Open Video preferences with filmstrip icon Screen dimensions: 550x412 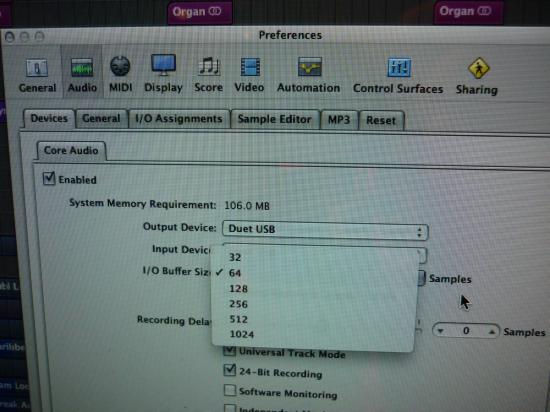pos(249,75)
